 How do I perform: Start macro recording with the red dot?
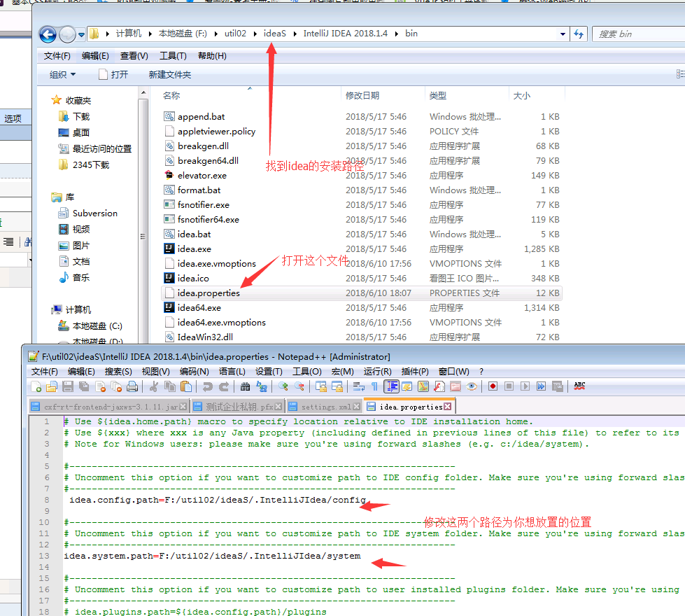click(x=493, y=386)
